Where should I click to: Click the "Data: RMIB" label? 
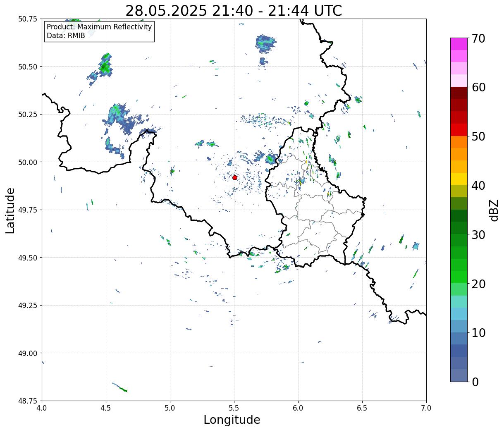pos(66,36)
